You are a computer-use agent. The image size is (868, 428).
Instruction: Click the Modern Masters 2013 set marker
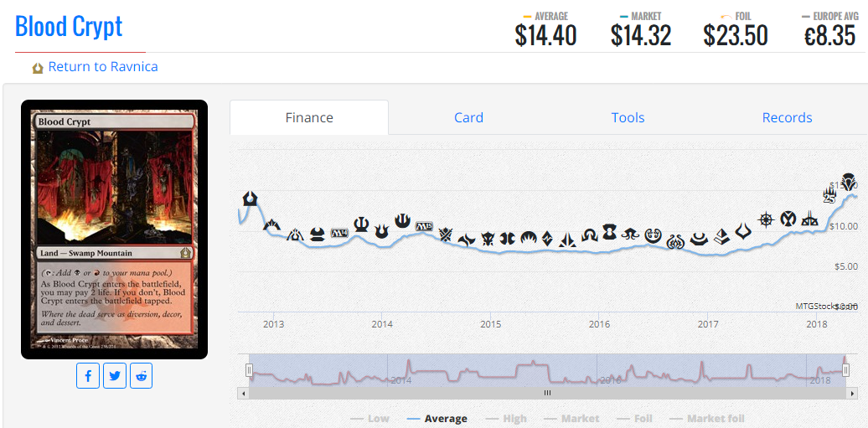317,234
